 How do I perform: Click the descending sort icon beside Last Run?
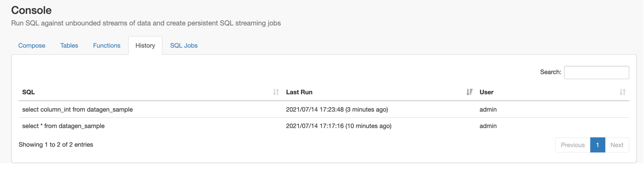pos(469,92)
